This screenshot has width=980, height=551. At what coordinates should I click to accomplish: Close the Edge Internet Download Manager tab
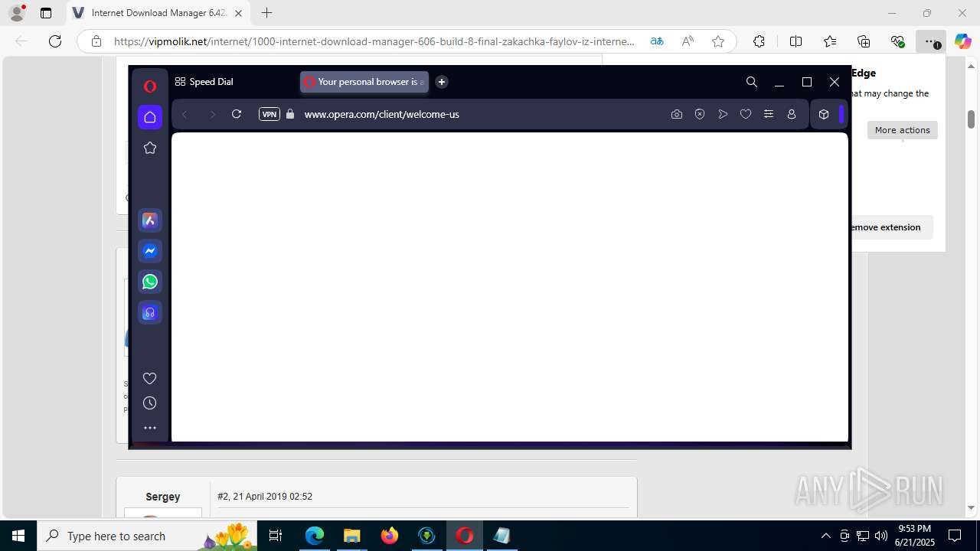coord(239,13)
